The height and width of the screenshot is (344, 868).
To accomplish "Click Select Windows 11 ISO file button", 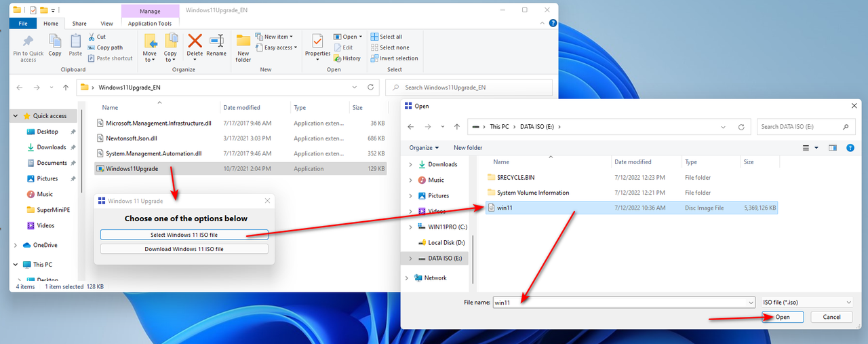I will [184, 235].
